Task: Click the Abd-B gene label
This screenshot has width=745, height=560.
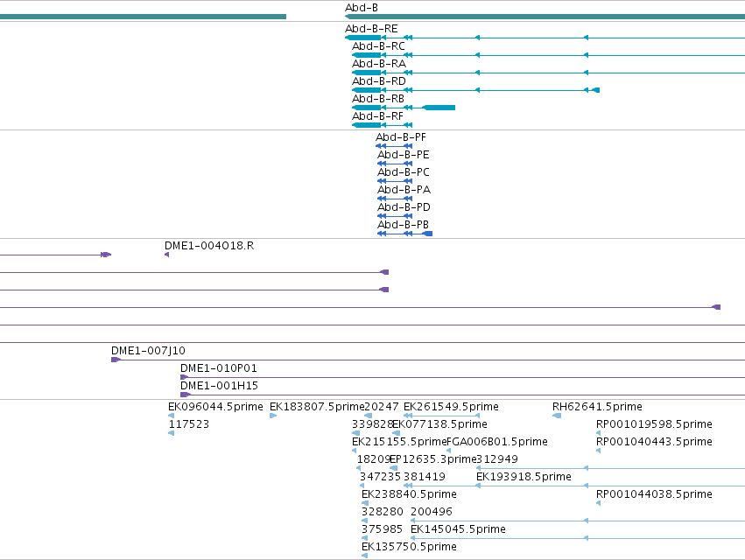Action: coord(362,8)
